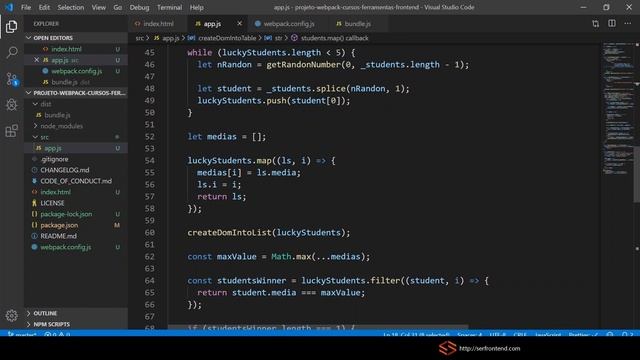Expand the Outline section
The width and height of the screenshot is (640, 360).
click(76, 313)
